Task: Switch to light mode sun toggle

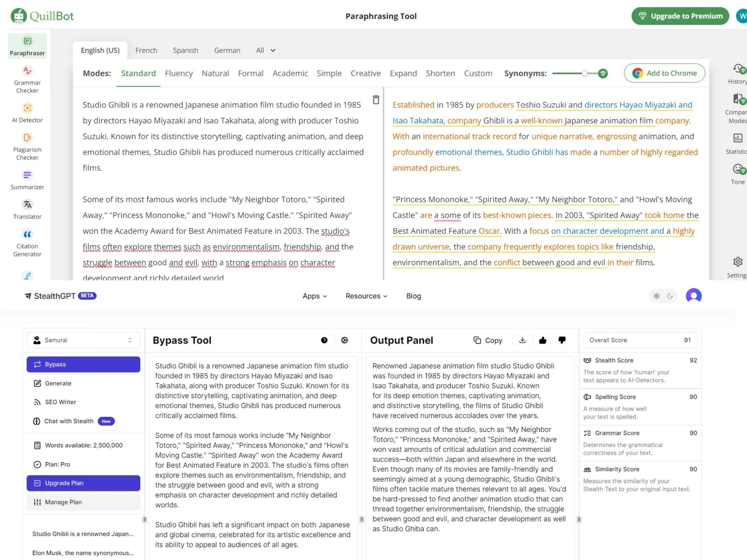Action: (656, 296)
